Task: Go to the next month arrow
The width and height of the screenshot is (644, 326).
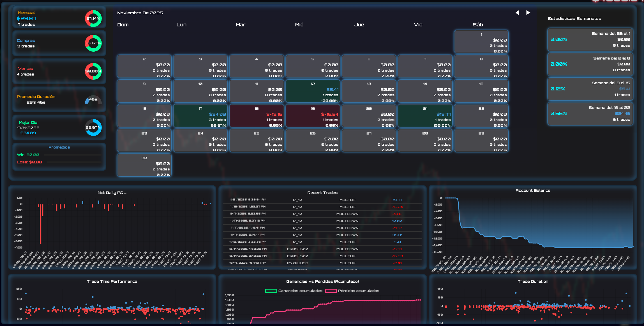Action: pos(528,13)
